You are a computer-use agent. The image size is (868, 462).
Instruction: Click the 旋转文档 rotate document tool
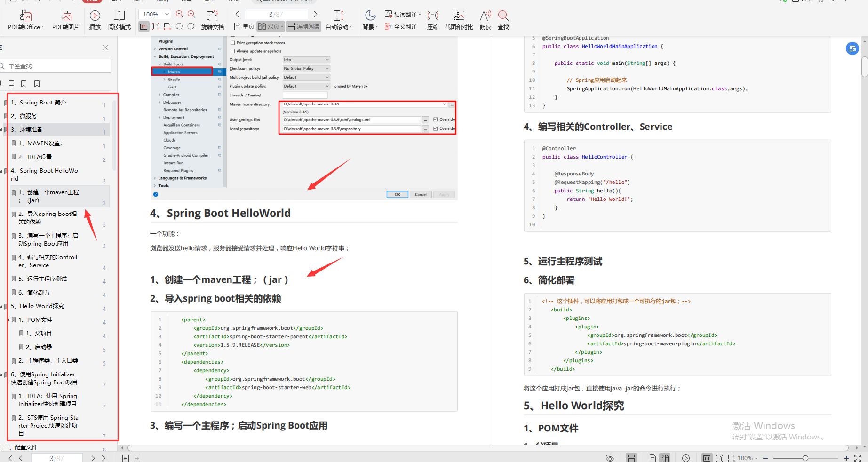[213, 20]
